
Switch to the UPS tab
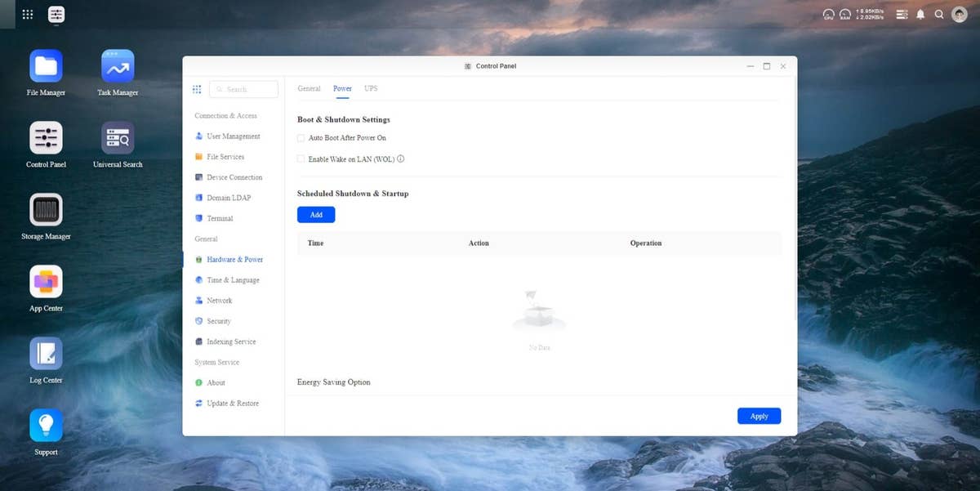pos(371,88)
